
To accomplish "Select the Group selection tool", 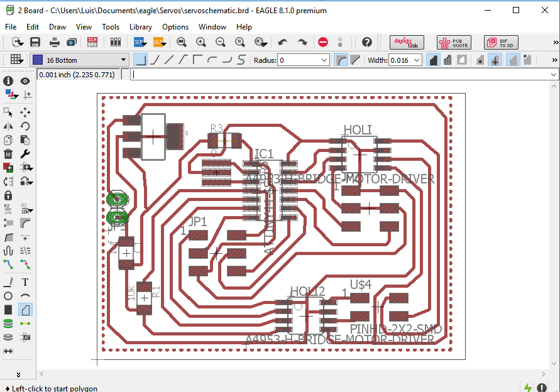I will [x=8, y=112].
